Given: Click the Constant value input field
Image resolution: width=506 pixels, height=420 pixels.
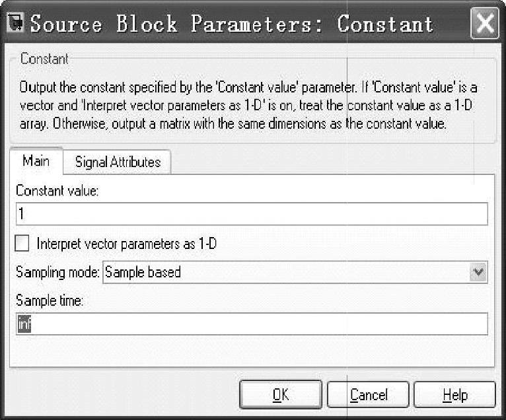Looking at the screenshot, I should tap(251, 214).
